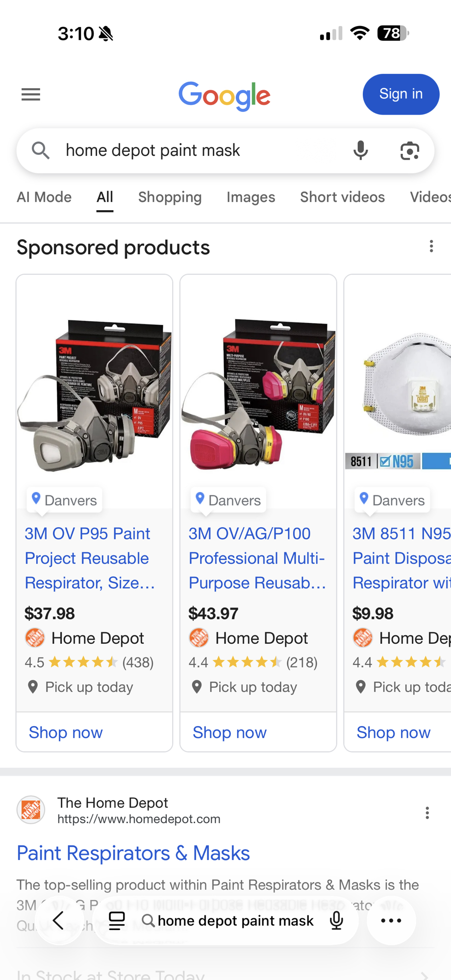Open the Images results tab

tap(251, 197)
